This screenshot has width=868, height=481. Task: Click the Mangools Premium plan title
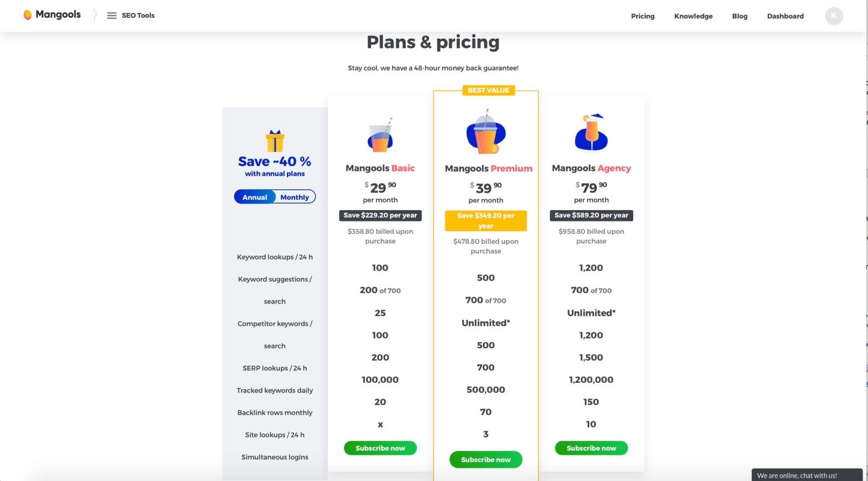point(488,169)
